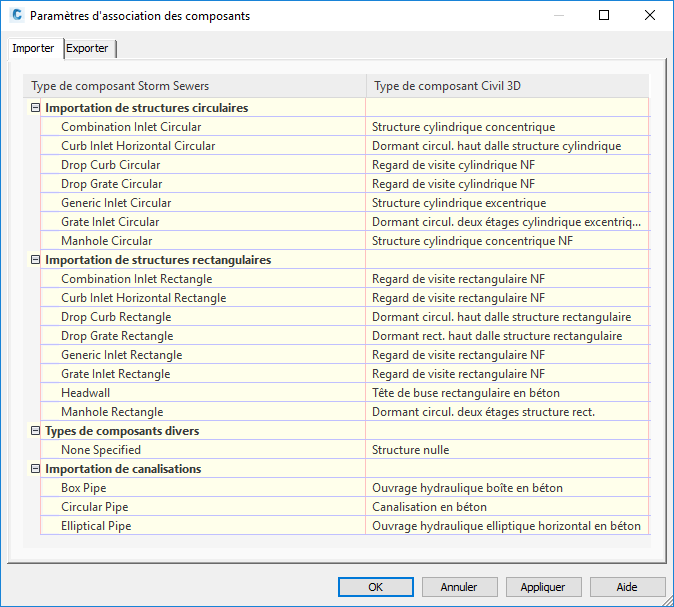Click the Civil 3D app icon in title bar
This screenshot has height=607, width=674.
click(15, 16)
